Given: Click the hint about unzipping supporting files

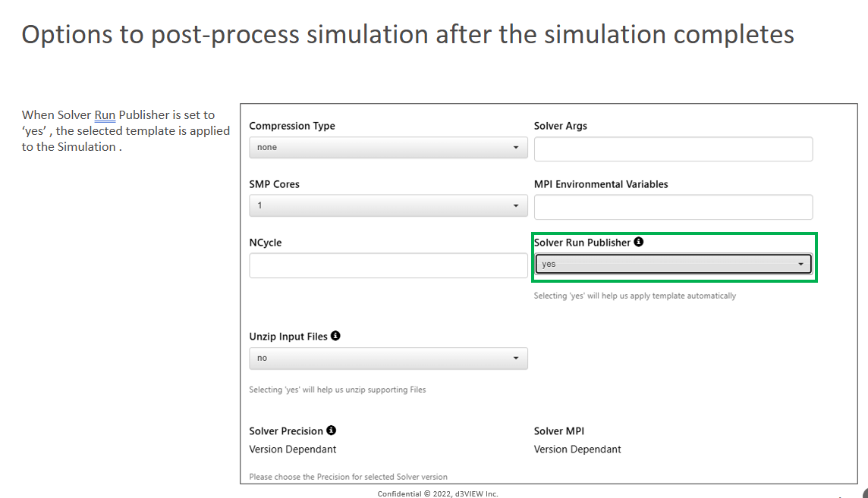Looking at the screenshot, I should 338,390.
